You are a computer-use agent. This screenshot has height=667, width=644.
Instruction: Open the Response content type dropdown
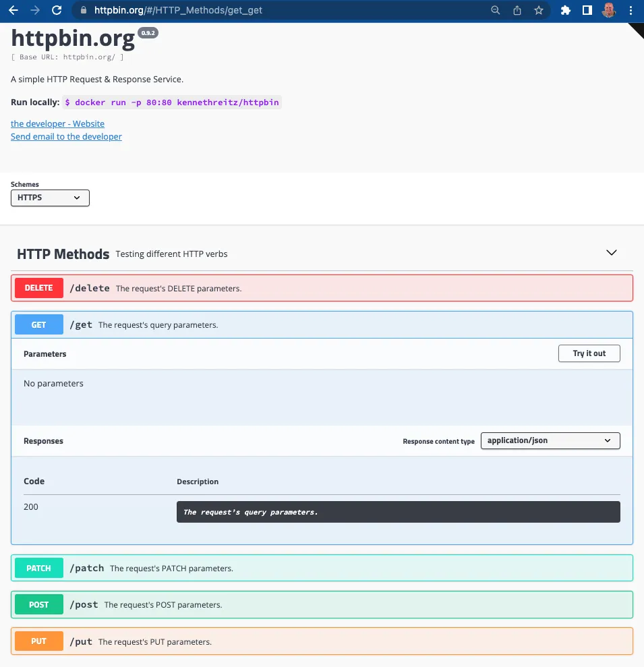tap(550, 440)
